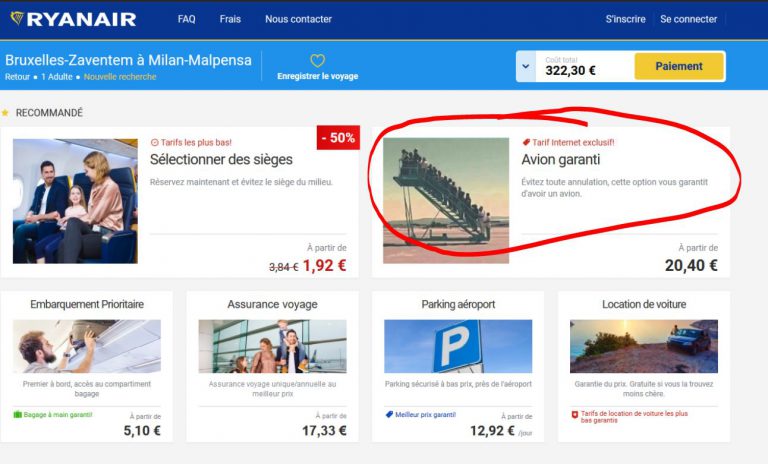Click the 20,40 € Avion garanti price
This screenshot has width=768, height=464.
691,266
